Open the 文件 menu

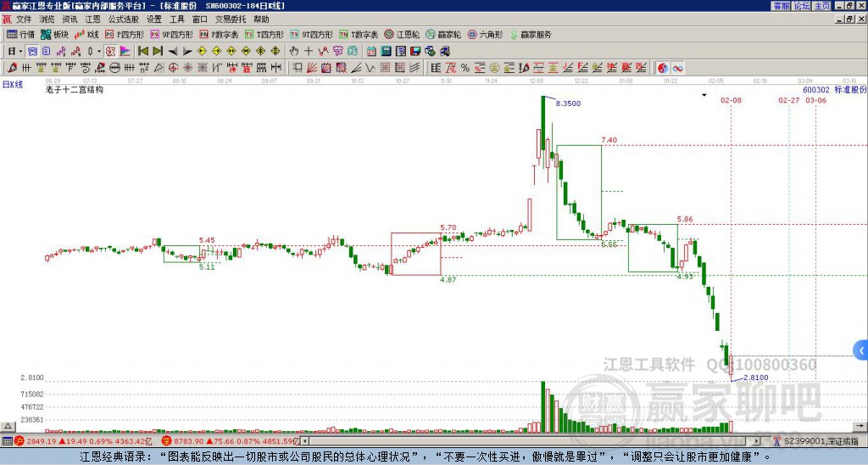tap(24, 20)
